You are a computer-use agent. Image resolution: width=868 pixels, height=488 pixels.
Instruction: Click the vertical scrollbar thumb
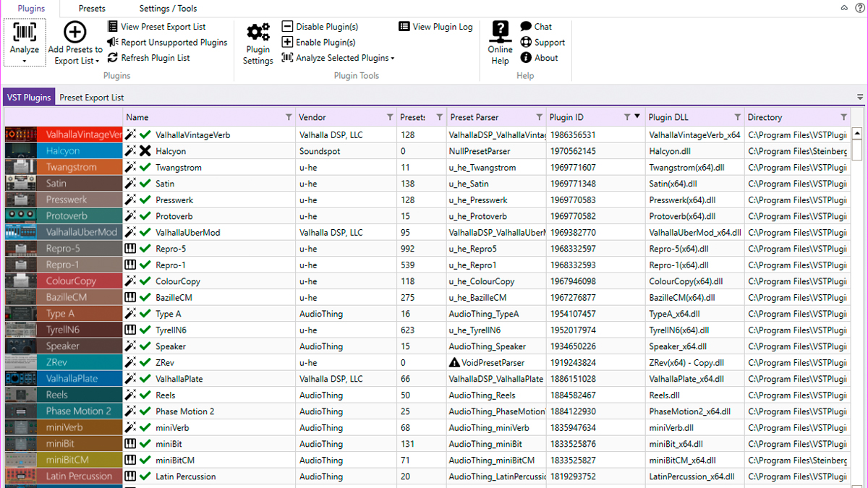857,150
